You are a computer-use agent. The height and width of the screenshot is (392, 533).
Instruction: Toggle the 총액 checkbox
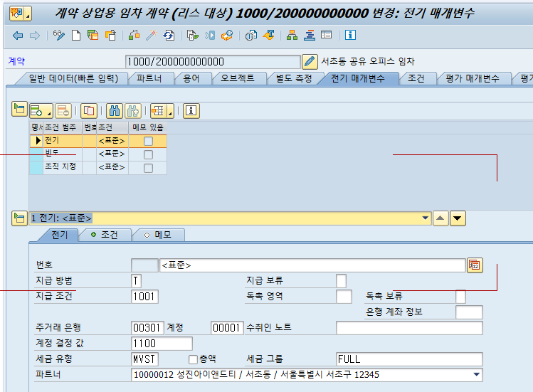click(193, 359)
